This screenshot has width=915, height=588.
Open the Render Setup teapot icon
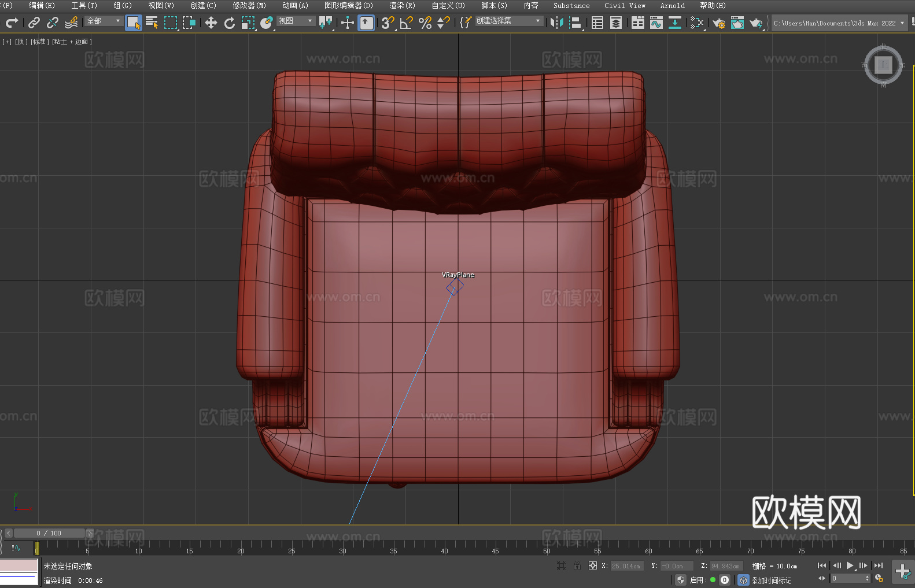coord(718,23)
